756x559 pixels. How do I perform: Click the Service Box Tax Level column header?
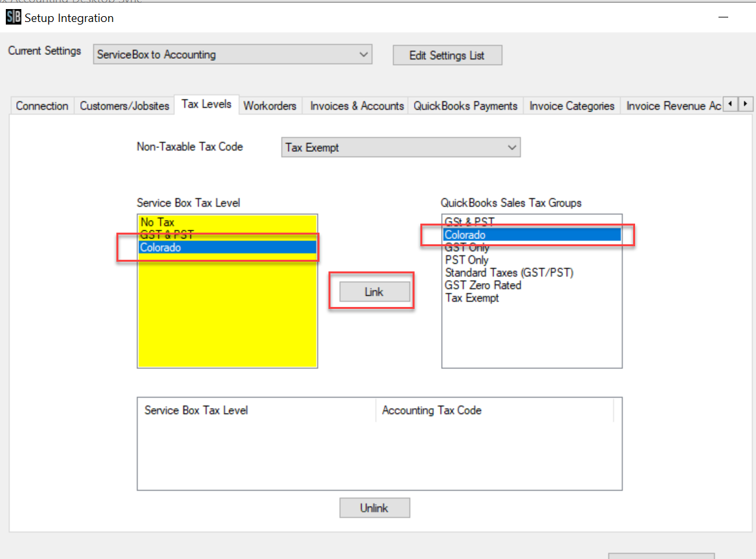click(x=257, y=410)
